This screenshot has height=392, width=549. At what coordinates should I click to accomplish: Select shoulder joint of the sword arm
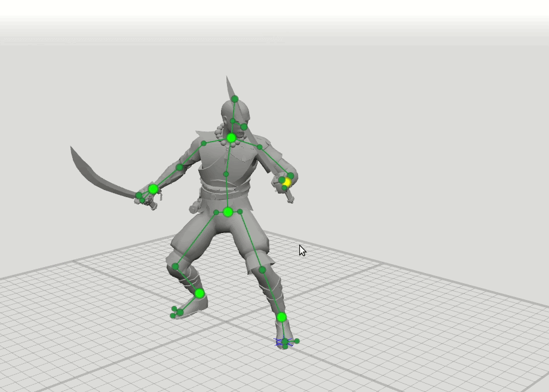[204, 143]
